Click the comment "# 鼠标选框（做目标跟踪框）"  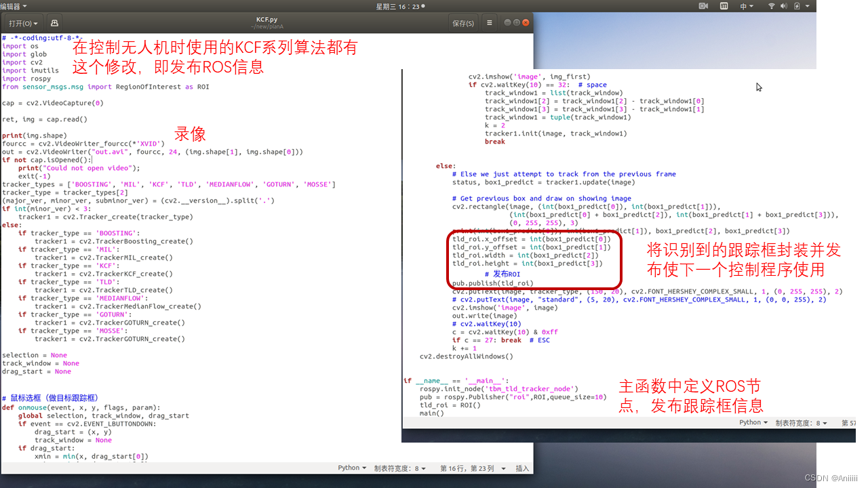[50, 398]
